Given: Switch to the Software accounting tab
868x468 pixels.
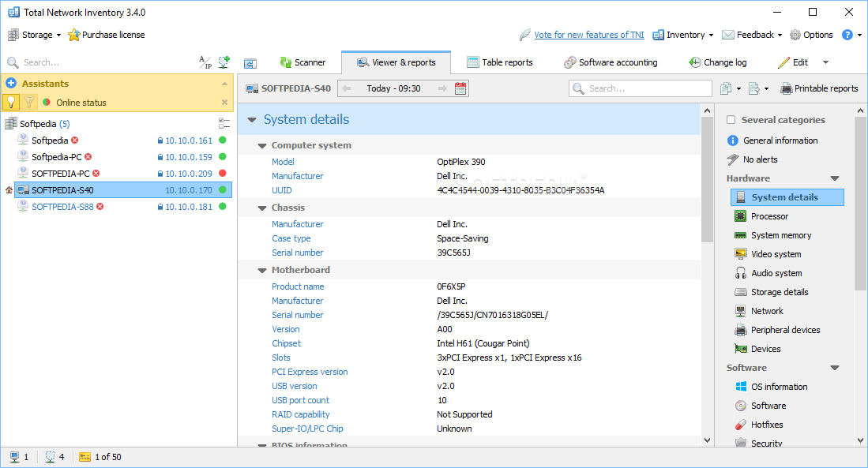Looking at the screenshot, I should [x=611, y=62].
